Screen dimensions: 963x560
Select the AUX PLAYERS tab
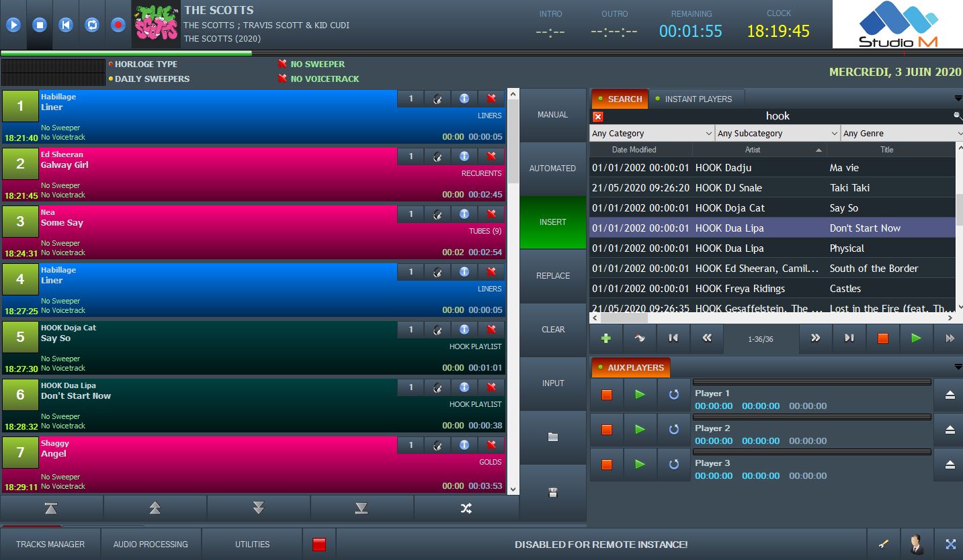630,367
